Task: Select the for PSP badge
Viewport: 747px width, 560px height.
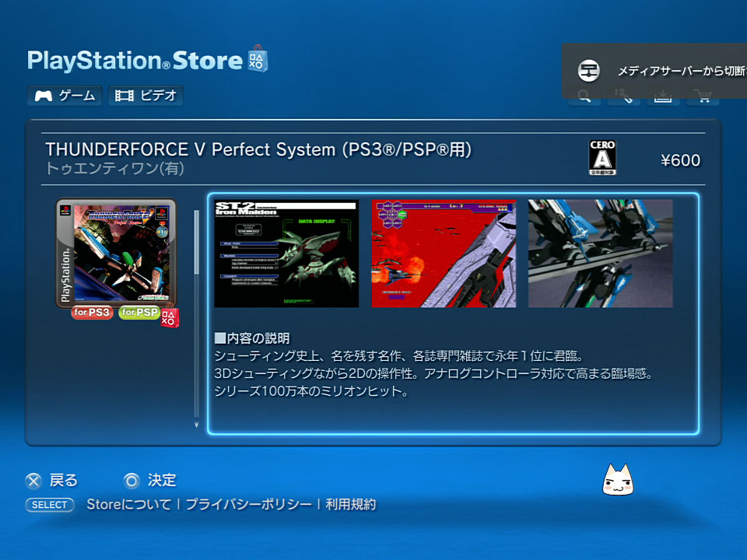Action: [139, 313]
